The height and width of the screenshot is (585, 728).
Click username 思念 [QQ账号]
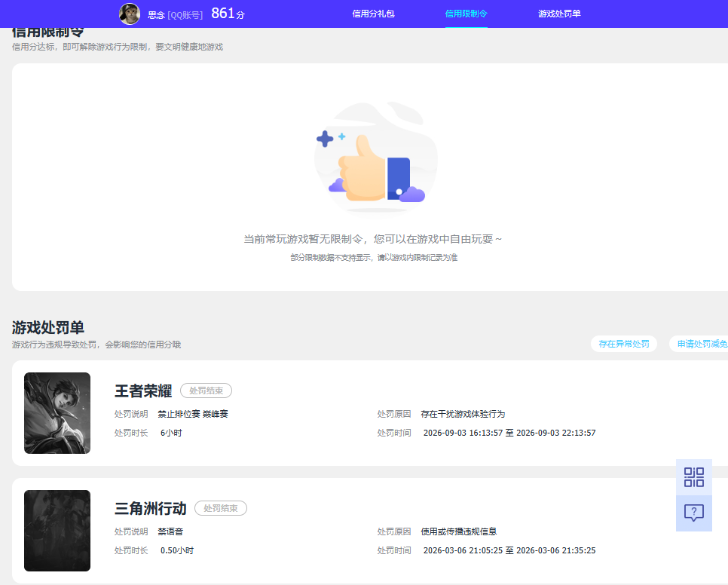pos(175,15)
